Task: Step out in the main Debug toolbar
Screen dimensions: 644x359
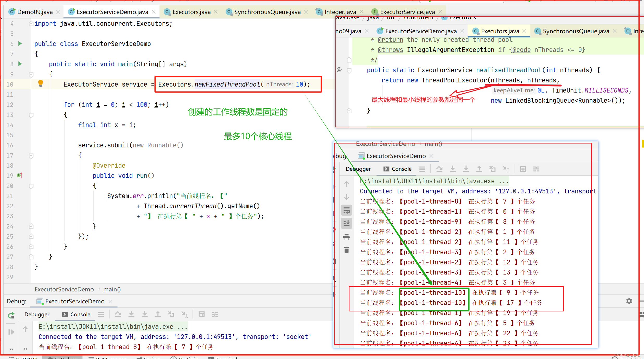Action: [158, 315]
